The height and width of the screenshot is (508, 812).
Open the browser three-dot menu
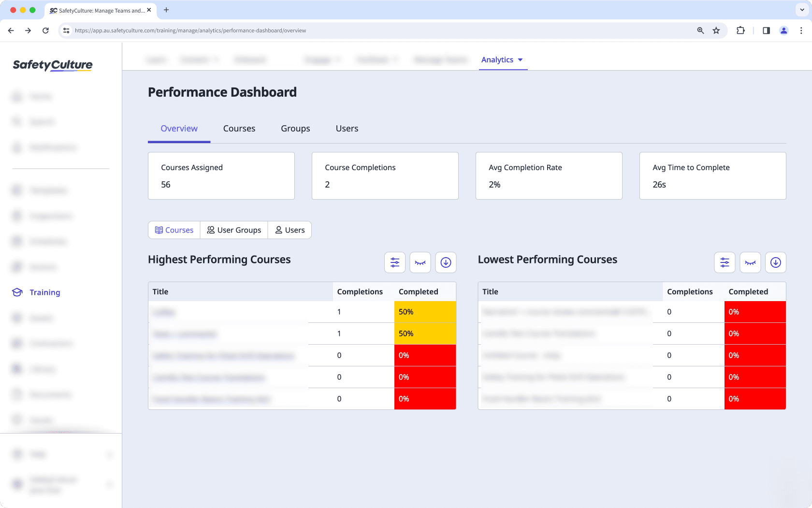801,30
